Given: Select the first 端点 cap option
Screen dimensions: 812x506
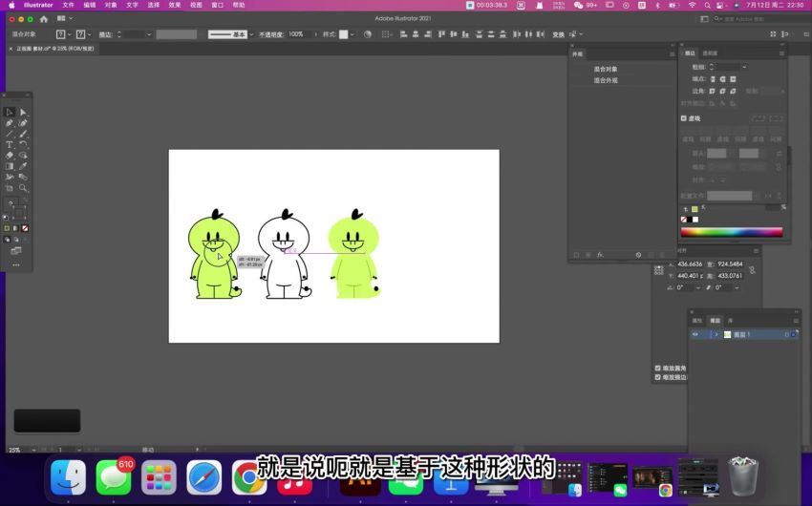Looking at the screenshot, I should click(x=713, y=79).
